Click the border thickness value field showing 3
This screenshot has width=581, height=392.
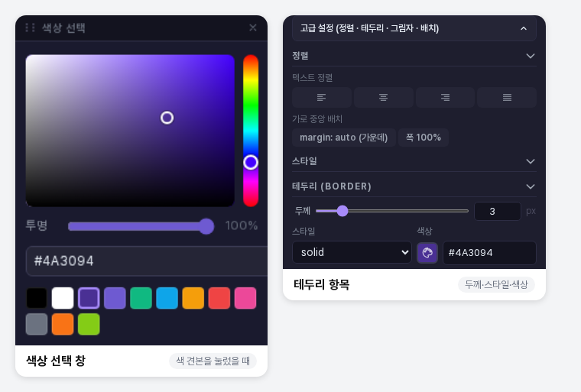(498, 211)
